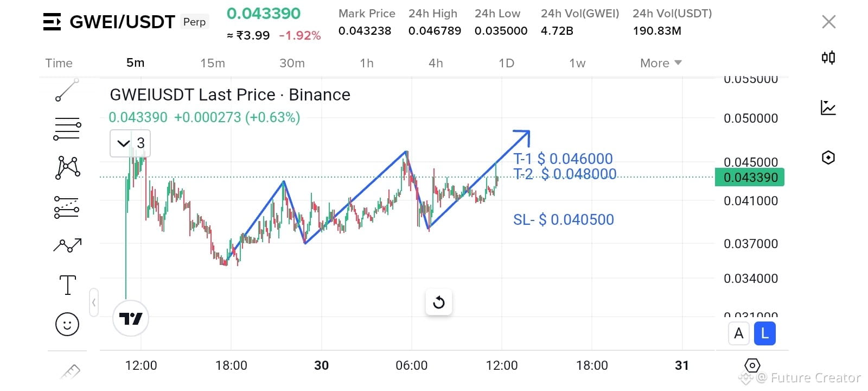Screen dimensions: 868x391
Task: Collapse the drawing toolbar side handle
Action: [94, 302]
